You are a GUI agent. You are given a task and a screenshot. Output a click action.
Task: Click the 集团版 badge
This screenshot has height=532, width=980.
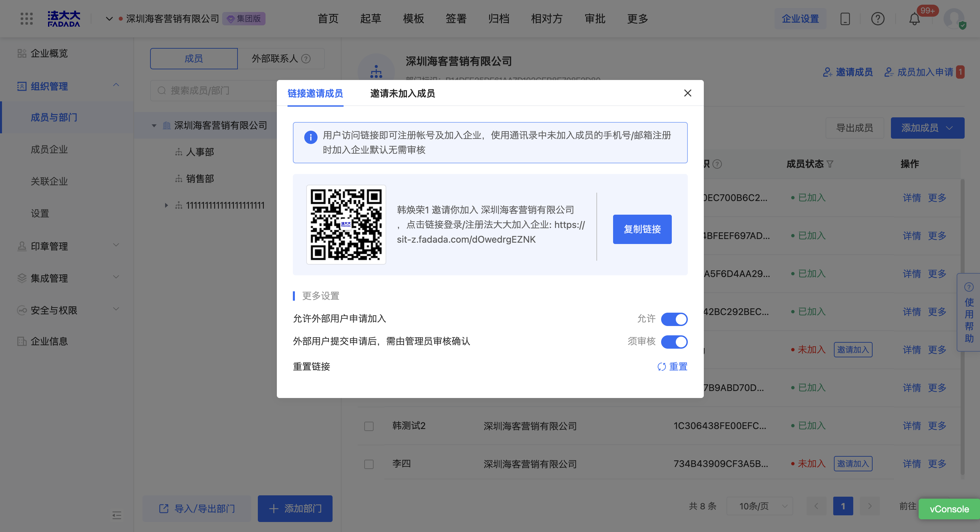tap(244, 19)
